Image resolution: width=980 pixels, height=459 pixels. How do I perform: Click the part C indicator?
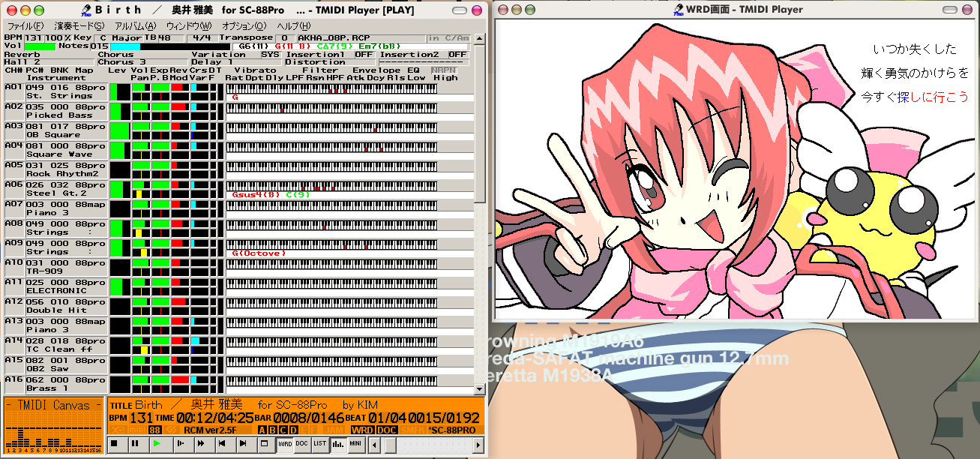click(283, 430)
